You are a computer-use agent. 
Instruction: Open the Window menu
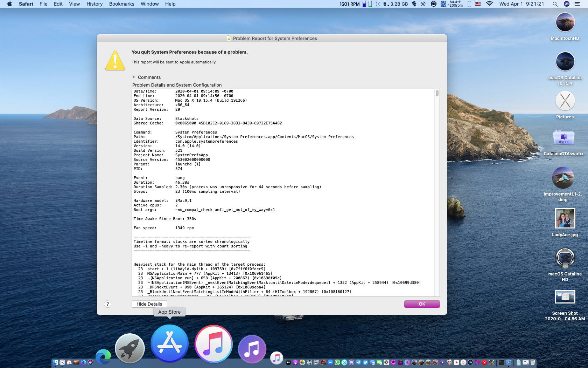149,4
